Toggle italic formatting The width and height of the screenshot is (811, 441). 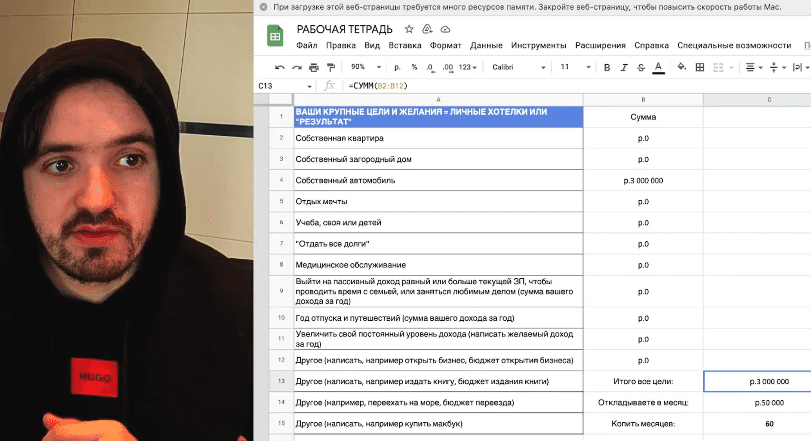(x=624, y=67)
